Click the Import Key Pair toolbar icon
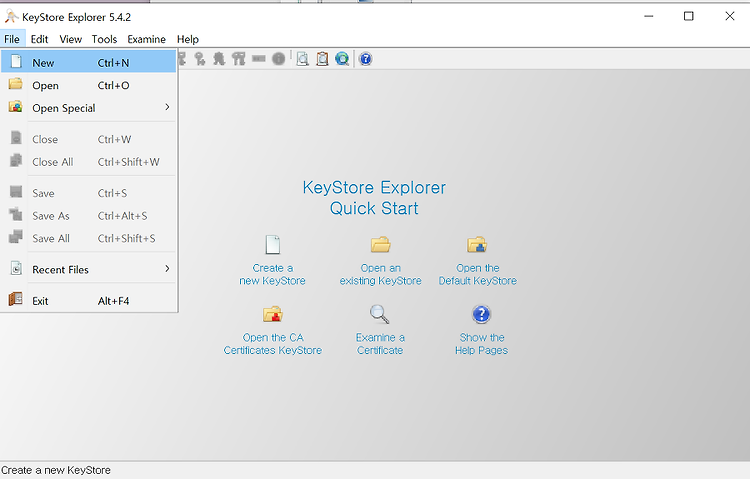This screenshot has width=750, height=479. pyautogui.click(x=239, y=59)
